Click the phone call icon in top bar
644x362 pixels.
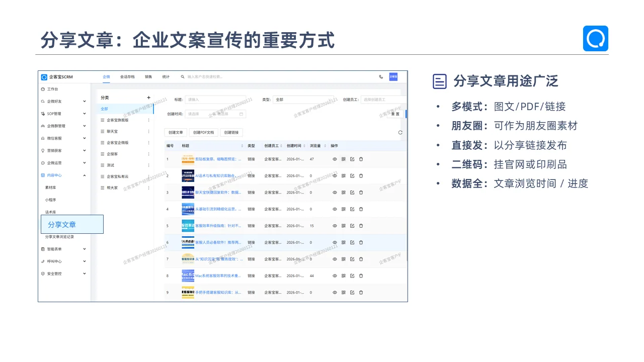tap(381, 77)
